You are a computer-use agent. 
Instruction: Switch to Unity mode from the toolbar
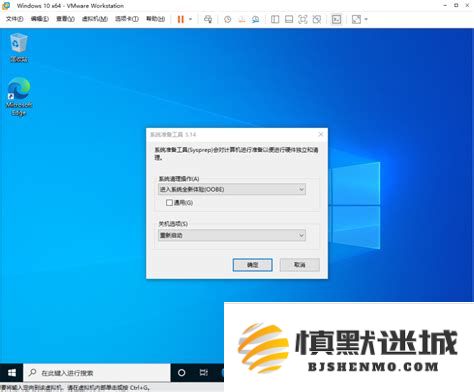(x=317, y=19)
